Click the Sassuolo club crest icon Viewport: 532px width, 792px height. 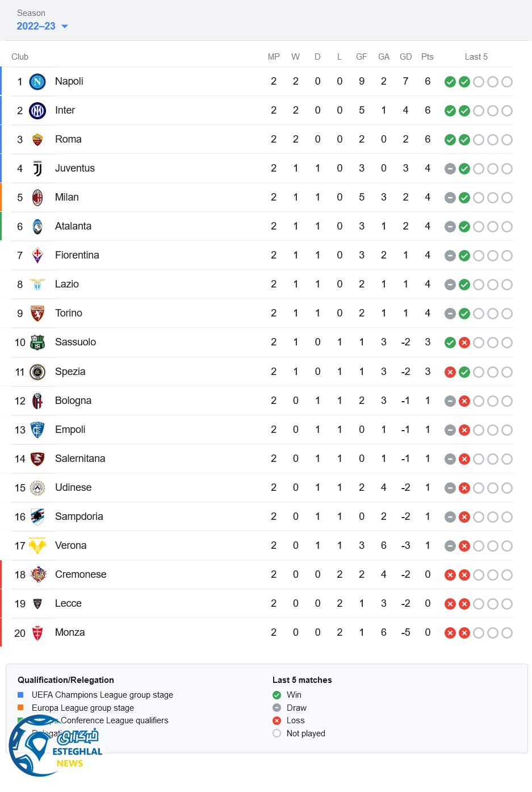[37, 343]
